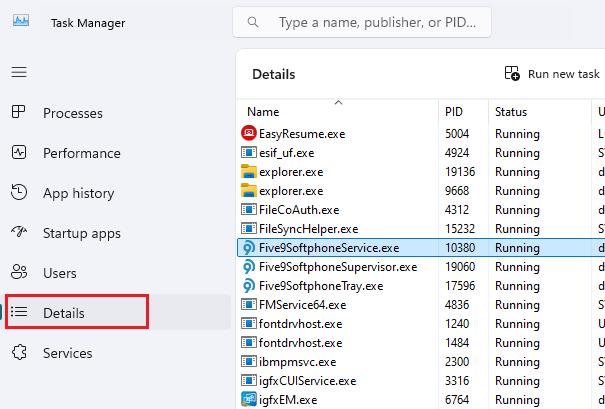Click folder icon of explorer.exe PID 19136
This screenshot has width=605, height=409.
(249, 171)
